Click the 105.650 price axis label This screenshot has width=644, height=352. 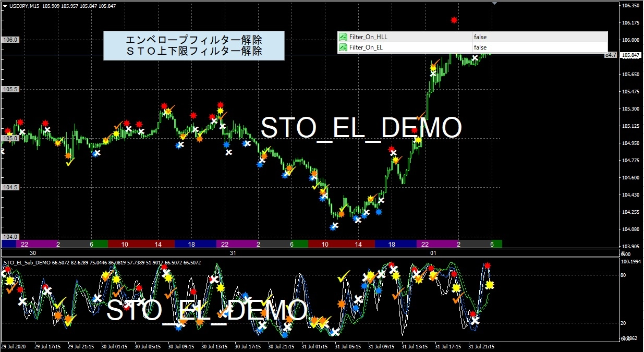631,75
